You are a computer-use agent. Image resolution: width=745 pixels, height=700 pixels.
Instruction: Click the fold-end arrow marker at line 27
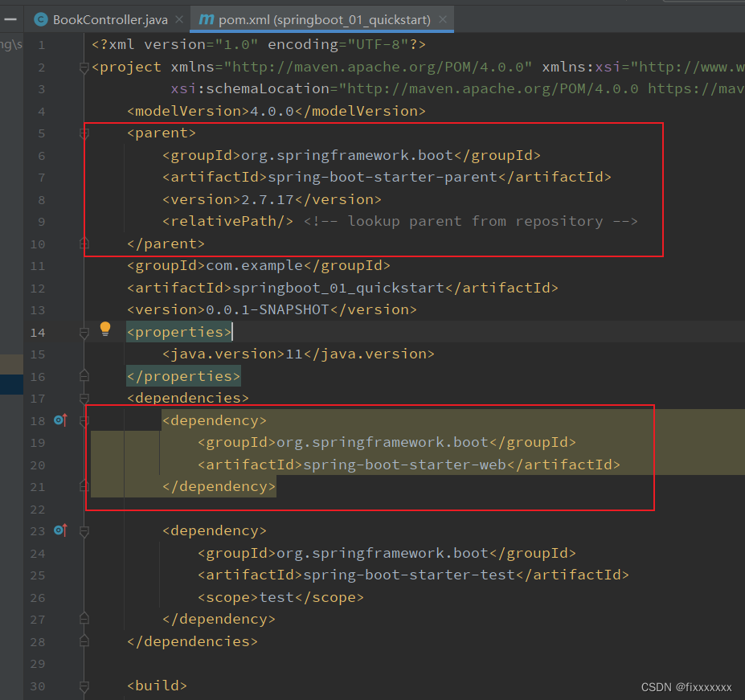[x=84, y=619]
